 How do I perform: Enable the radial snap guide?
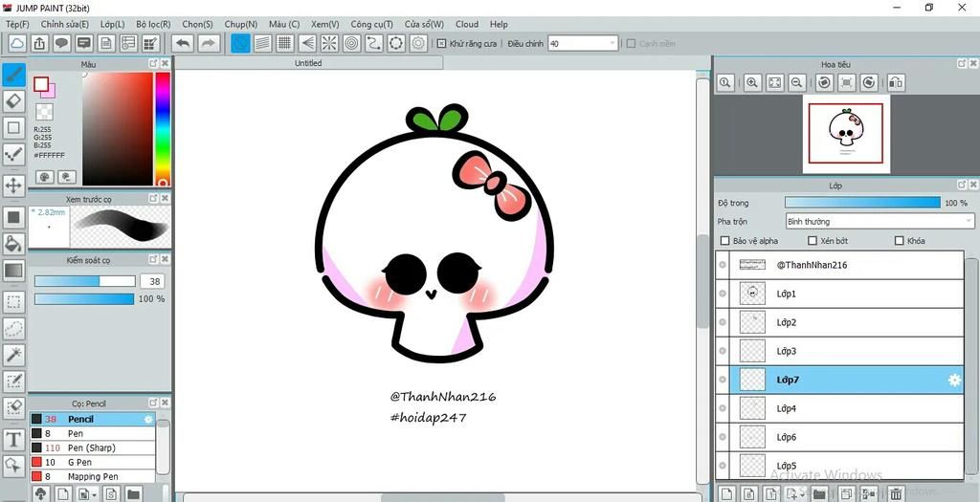(329, 43)
